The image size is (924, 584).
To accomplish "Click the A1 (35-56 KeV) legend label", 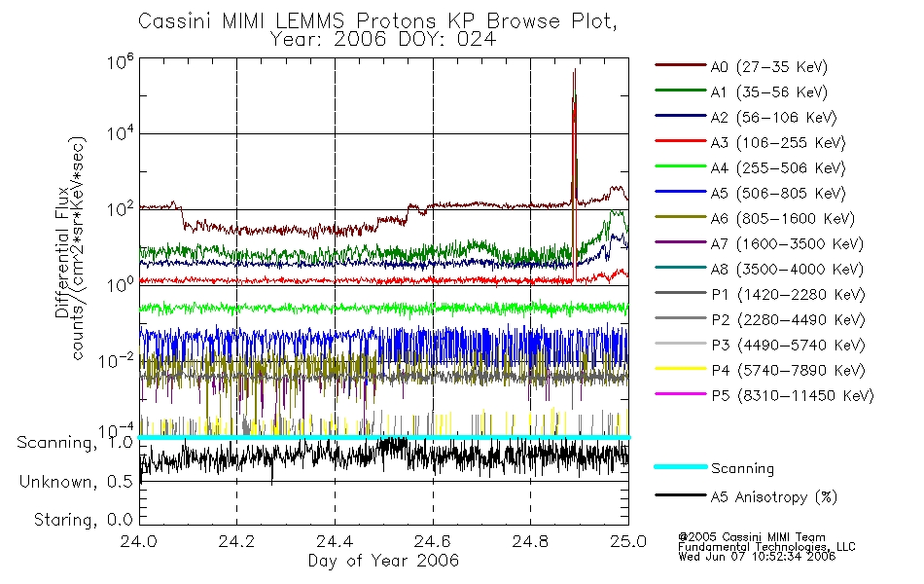I will 768,92.
